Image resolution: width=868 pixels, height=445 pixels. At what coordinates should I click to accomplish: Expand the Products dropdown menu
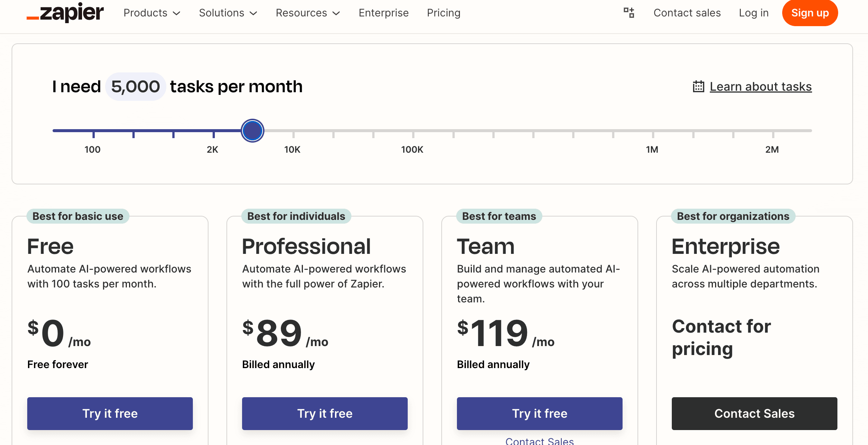click(x=152, y=13)
